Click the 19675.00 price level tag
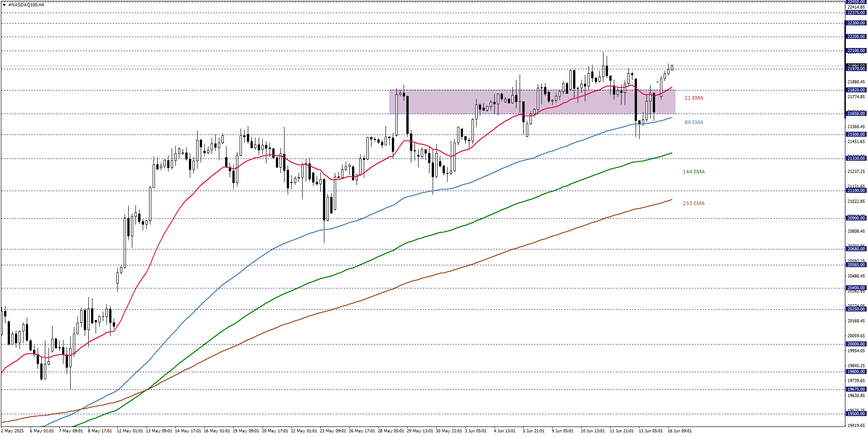 pyautogui.click(x=856, y=389)
